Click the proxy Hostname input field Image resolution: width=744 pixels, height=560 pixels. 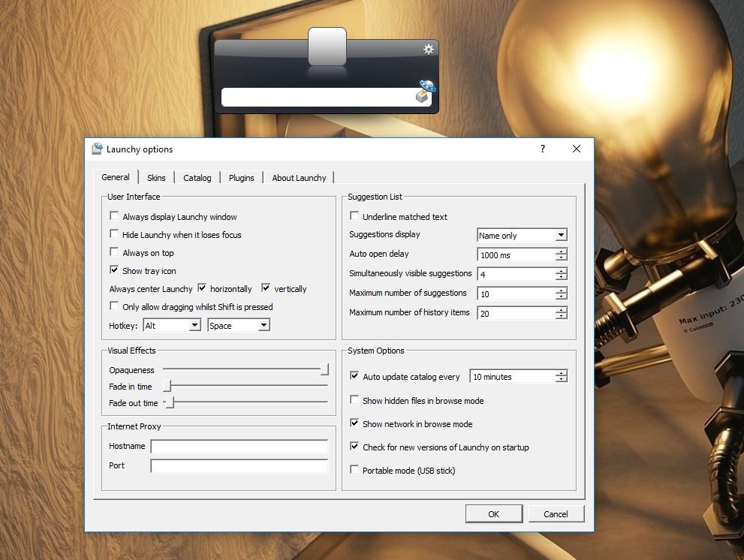tap(239, 446)
